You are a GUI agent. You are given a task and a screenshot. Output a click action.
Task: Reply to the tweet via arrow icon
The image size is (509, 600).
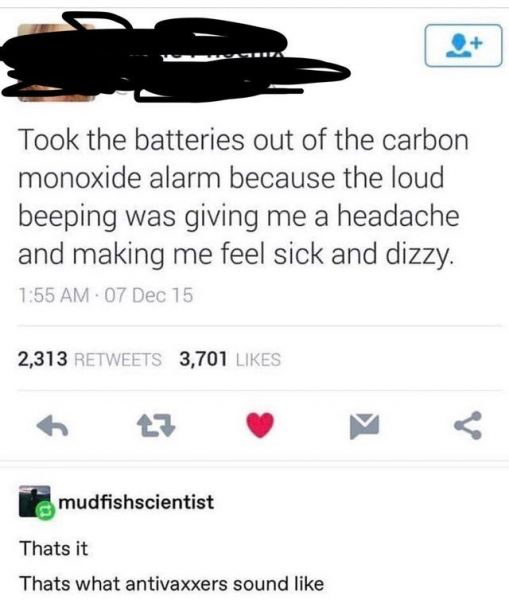click(x=52, y=426)
